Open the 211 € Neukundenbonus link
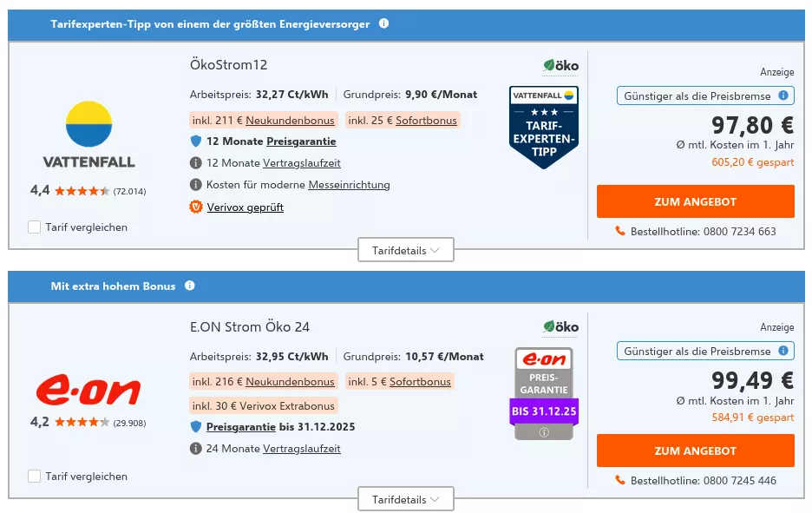The height and width of the screenshot is (513, 812). tap(290, 120)
